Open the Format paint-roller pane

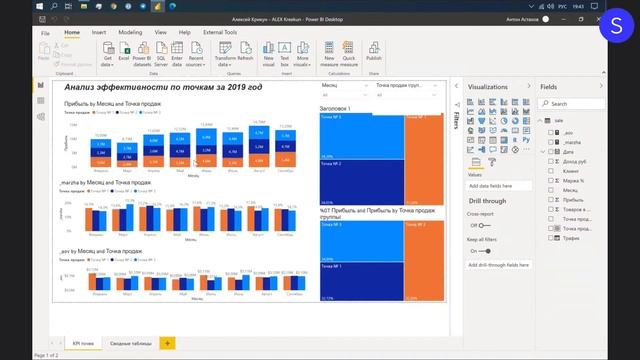pos(492,162)
